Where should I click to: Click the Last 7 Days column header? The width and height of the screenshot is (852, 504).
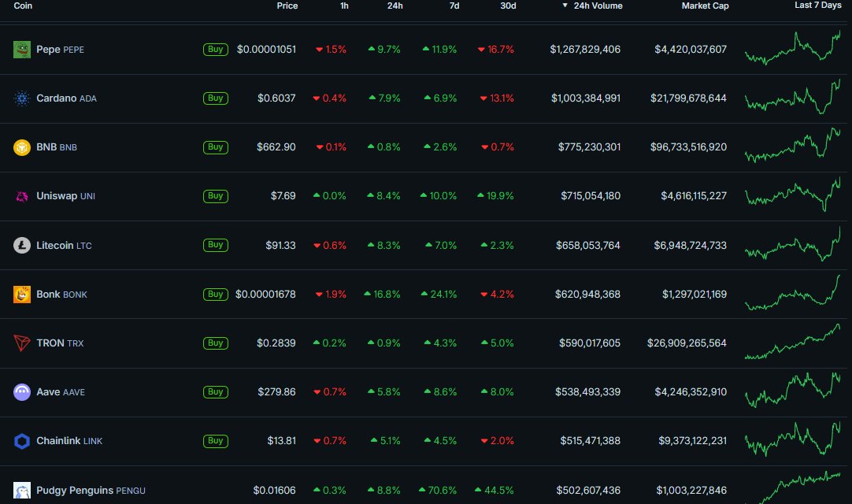[818, 5]
